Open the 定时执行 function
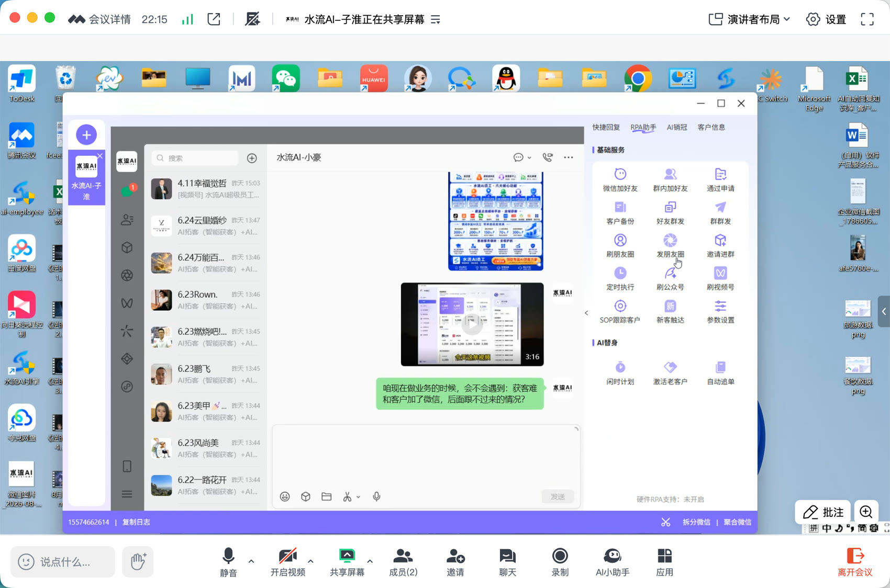The height and width of the screenshot is (588, 890). 620,278
